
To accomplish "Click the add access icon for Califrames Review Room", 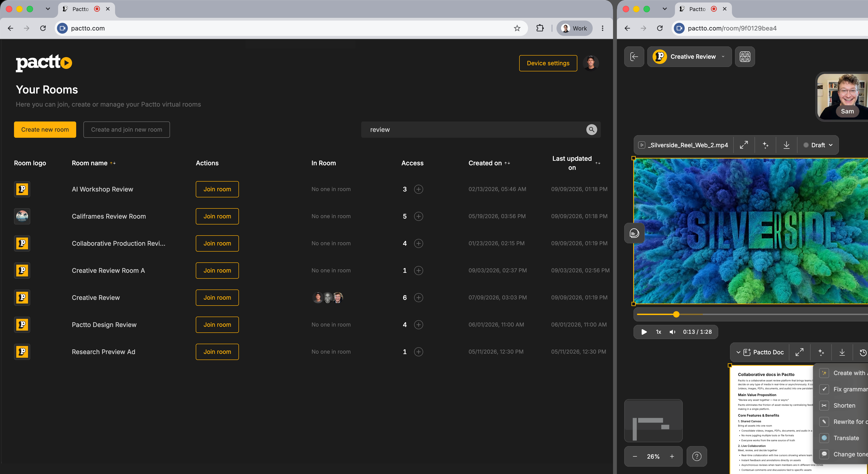I will 418,216.
